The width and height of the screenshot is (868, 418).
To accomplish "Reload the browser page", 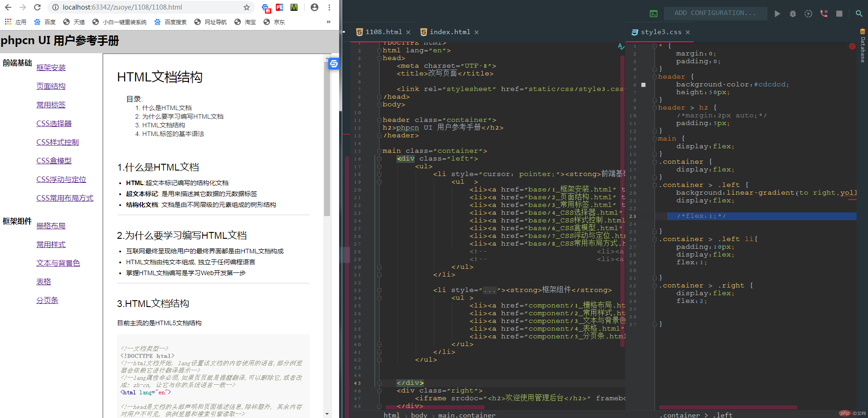I will coord(37,7).
